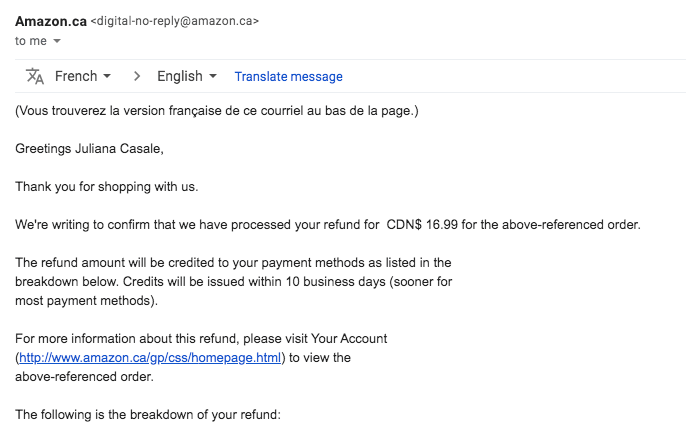The image size is (686, 434).
Task: Click the Translate message link
Action: coord(288,77)
